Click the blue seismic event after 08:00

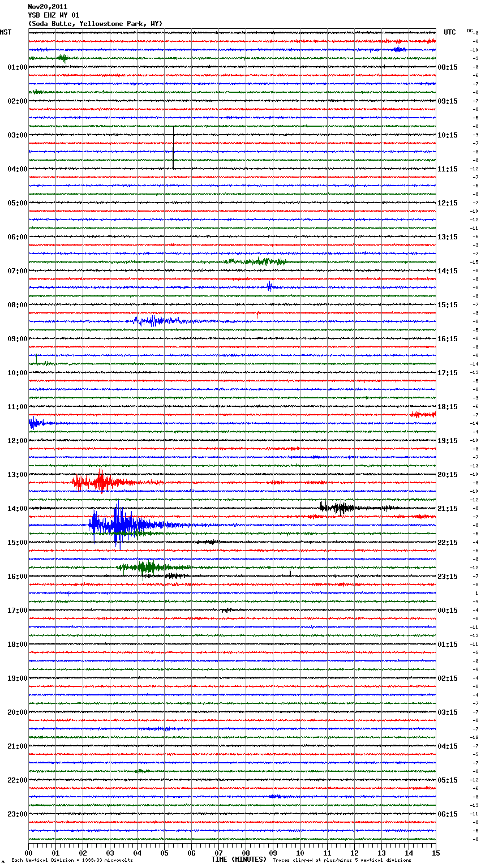154,321
